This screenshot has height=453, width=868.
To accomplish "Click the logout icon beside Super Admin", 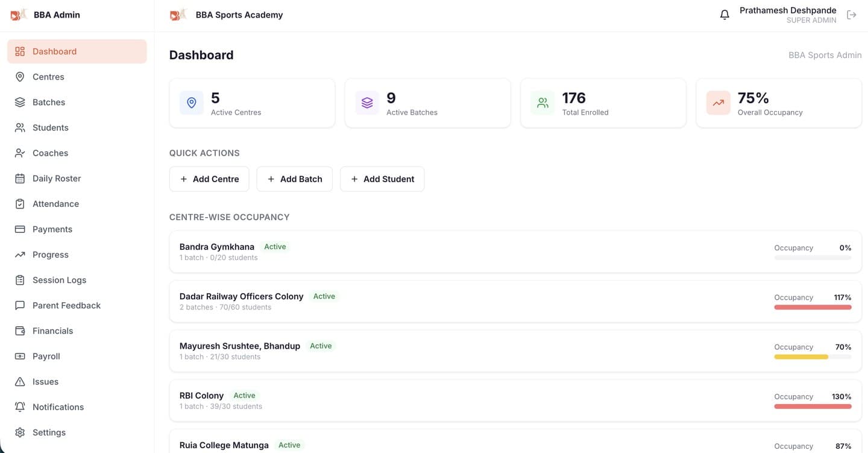I will click(851, 14).
